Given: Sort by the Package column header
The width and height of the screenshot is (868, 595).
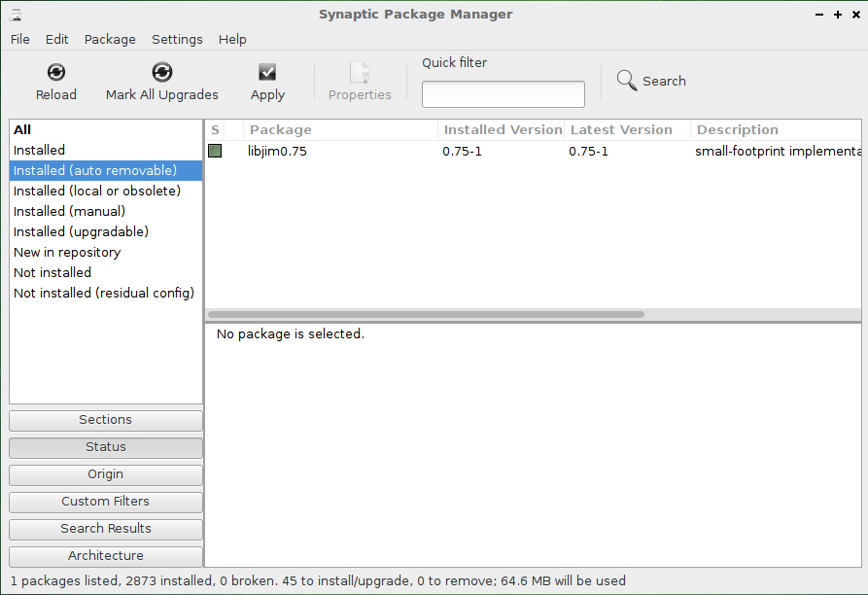Looking at the screenshot, I should pos(340,130).
